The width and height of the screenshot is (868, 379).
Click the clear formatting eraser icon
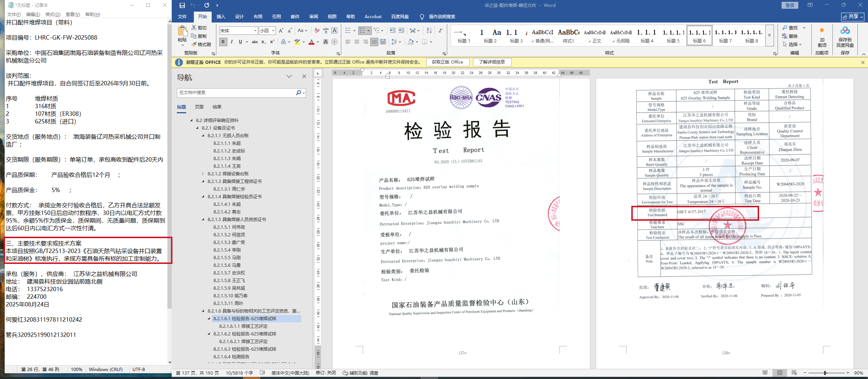317,30
